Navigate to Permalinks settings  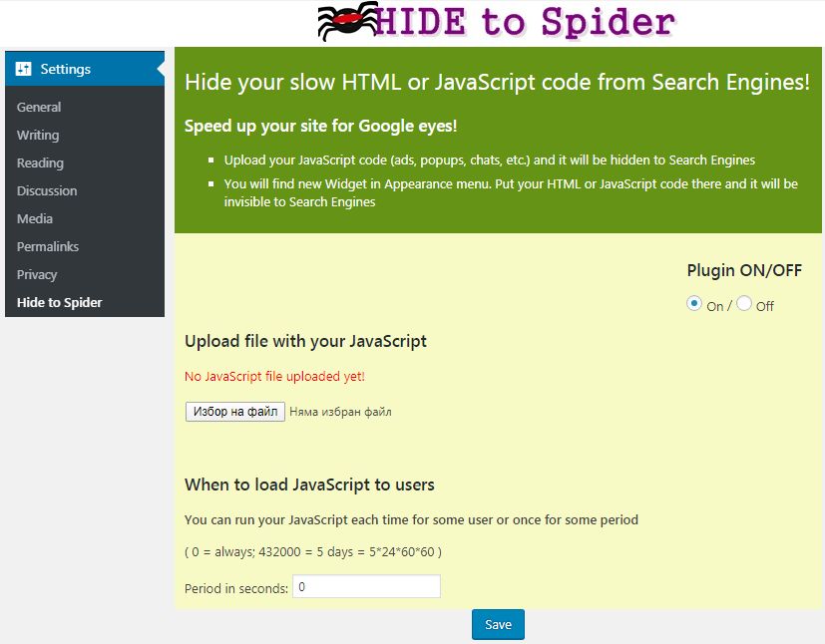click(47, 246)
